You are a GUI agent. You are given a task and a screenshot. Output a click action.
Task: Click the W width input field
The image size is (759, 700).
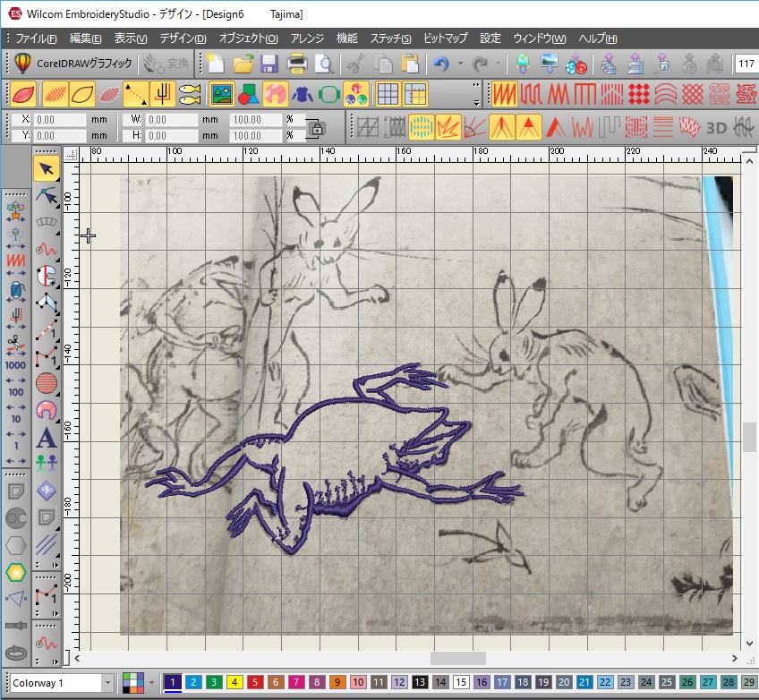172,120
